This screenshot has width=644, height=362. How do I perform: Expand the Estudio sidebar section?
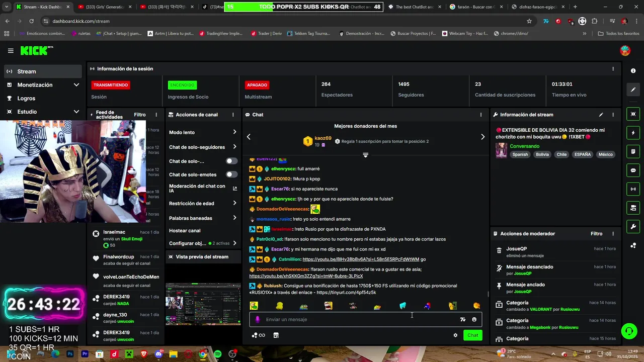click(76, 112)
